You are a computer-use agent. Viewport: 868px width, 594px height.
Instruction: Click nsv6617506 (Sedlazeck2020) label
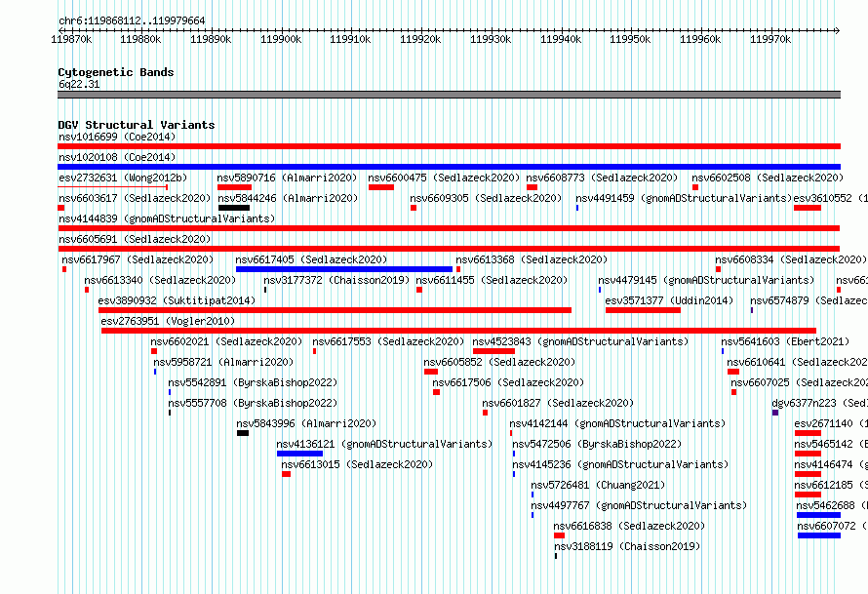[x=508, y=382]
